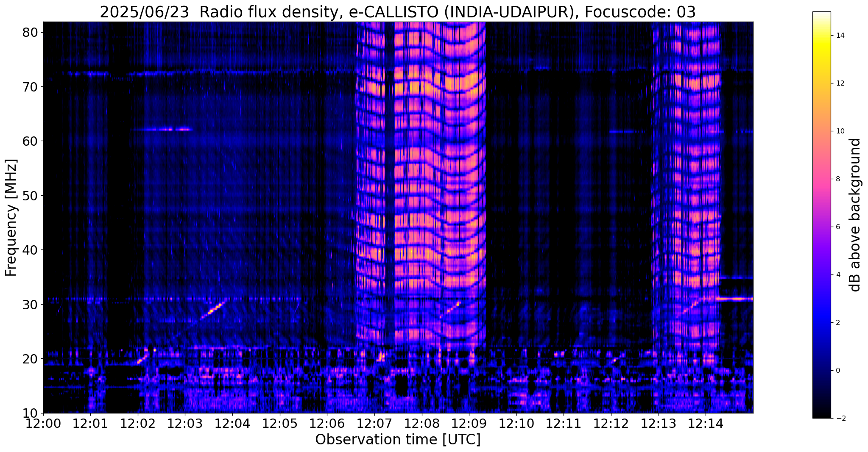The image size is (868, 452).
Task: Click the 12:09 time tick label
Action: coord(469,424)
